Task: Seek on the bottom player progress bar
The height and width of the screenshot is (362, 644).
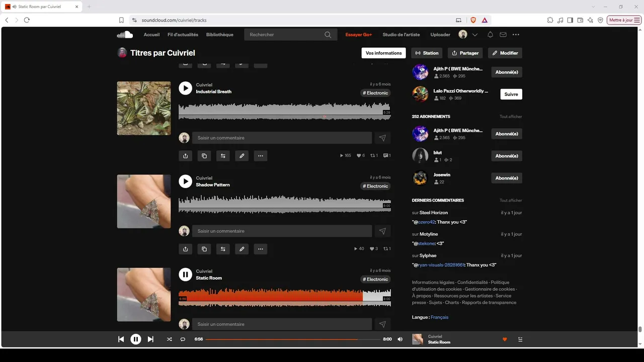Action: click(293, 339)
